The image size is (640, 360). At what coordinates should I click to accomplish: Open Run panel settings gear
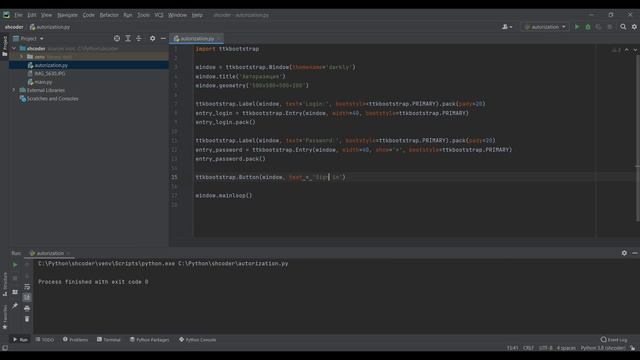[x=624, y=253]
